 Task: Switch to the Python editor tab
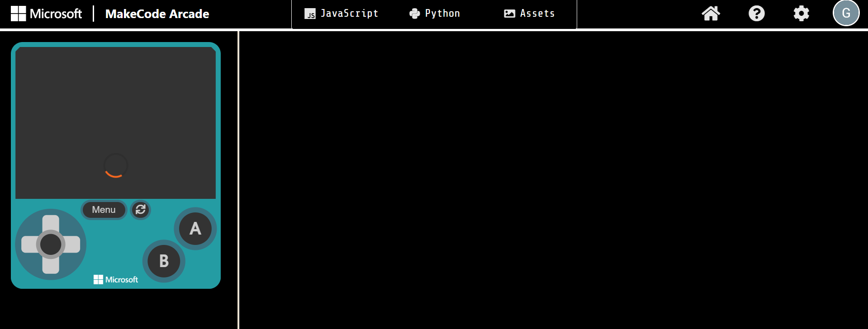tap(435, 14)
